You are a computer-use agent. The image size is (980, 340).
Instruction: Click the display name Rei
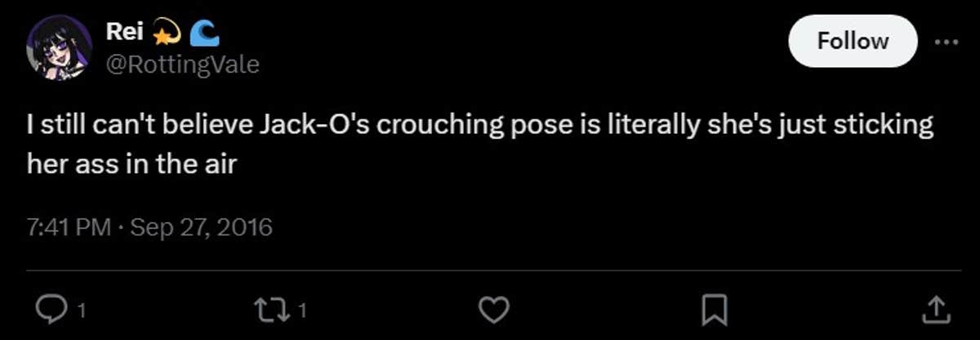(x=122, y=33)
